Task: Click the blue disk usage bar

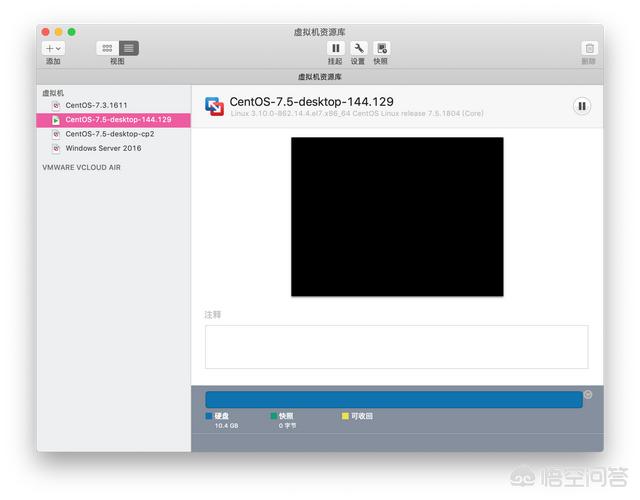Action: pyautogui.click(x=394, y=400)
